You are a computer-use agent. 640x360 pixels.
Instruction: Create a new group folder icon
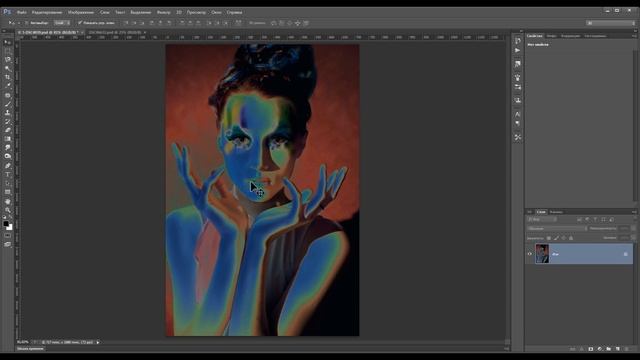[609, 349]
